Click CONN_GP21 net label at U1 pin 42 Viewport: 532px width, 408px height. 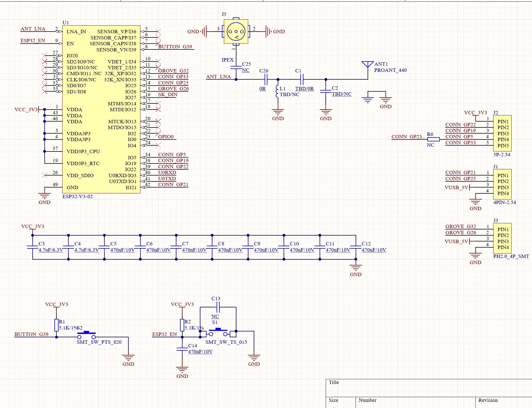[173, 184]
